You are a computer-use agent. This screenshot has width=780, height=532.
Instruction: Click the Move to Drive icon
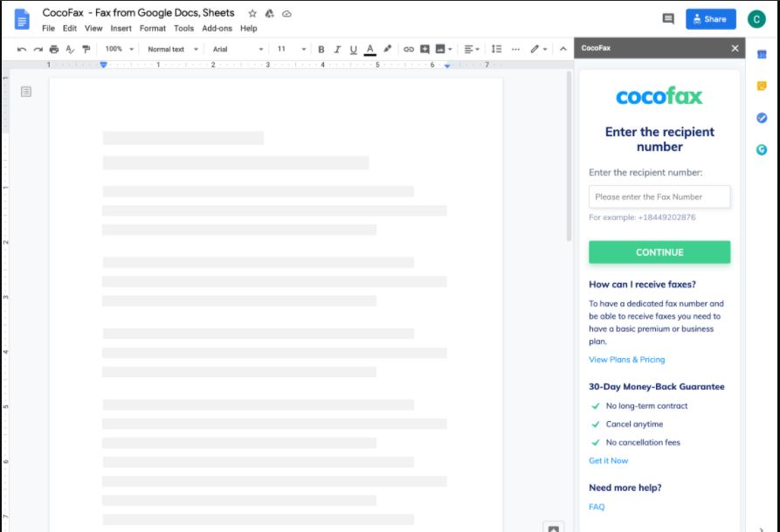tap(269, 13)
